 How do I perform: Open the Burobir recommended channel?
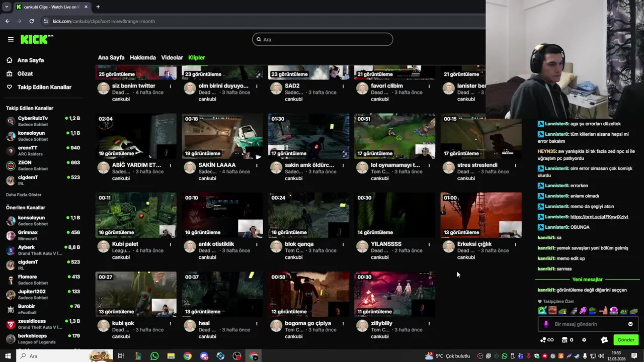[x=43, y=309]
